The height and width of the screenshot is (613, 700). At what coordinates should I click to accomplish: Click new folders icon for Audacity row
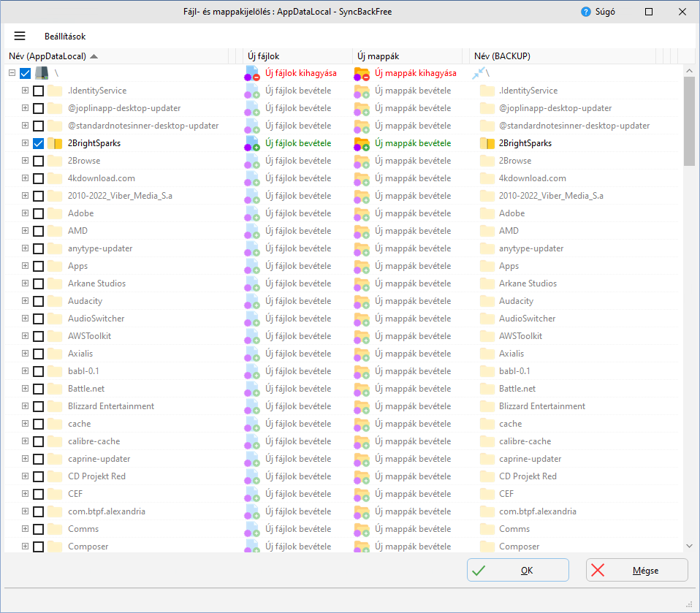362,301
